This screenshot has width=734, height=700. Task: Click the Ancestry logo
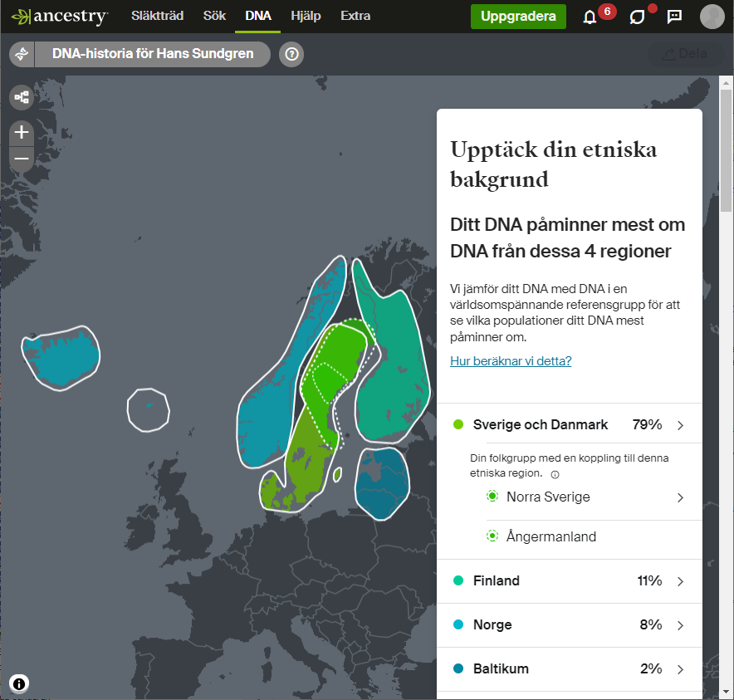click(60, 16)
